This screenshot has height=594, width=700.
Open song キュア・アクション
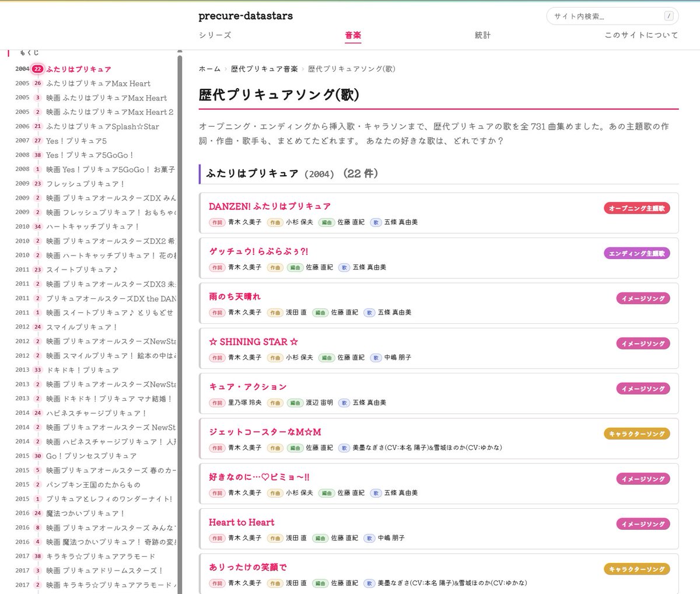[x=248, y=387]
